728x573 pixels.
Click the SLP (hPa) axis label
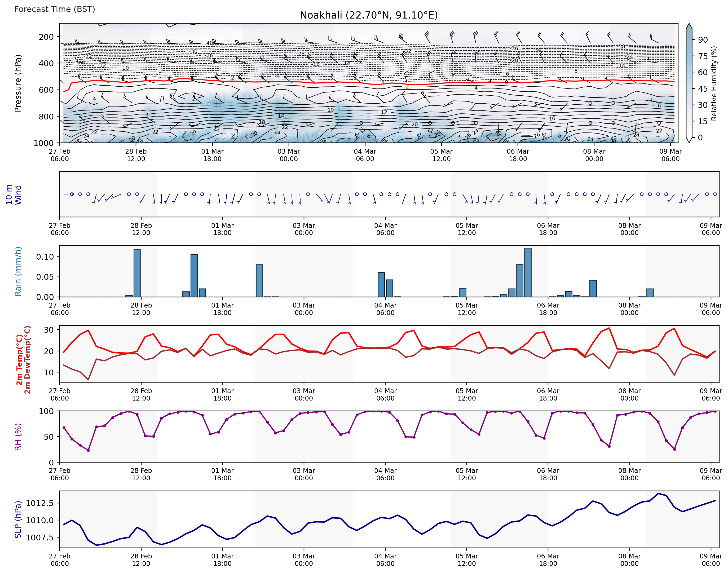18,519
